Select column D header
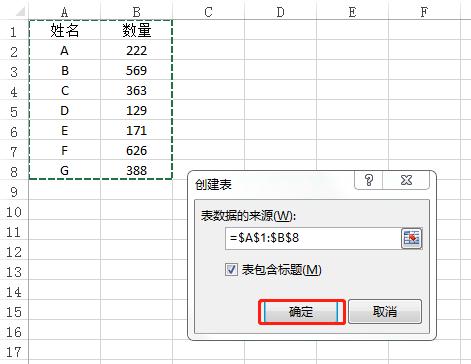Viewport: 471px width, 364px height. tap(280, 12)
